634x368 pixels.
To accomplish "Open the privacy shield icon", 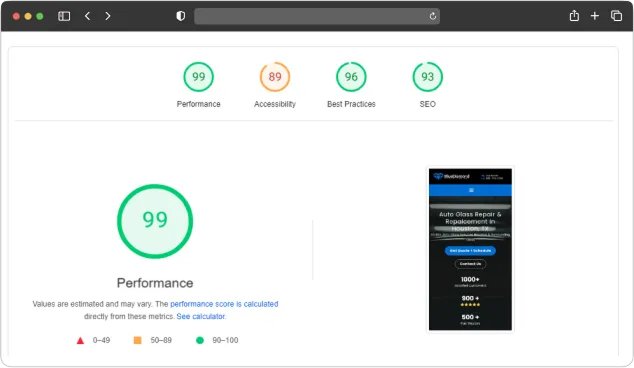I will (181, 16).
